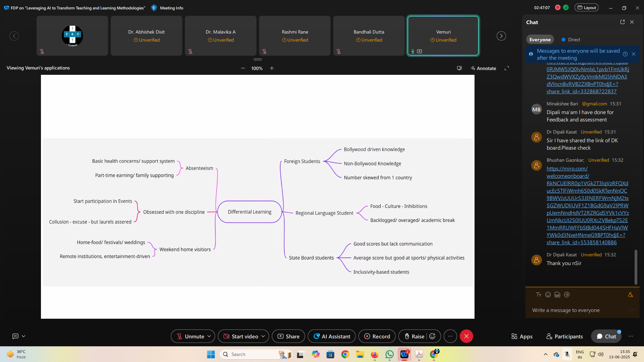Expand the audio options arrow beside Unmute
The image size is (644, 362).
pyautogui.click(x=209, y=336)
